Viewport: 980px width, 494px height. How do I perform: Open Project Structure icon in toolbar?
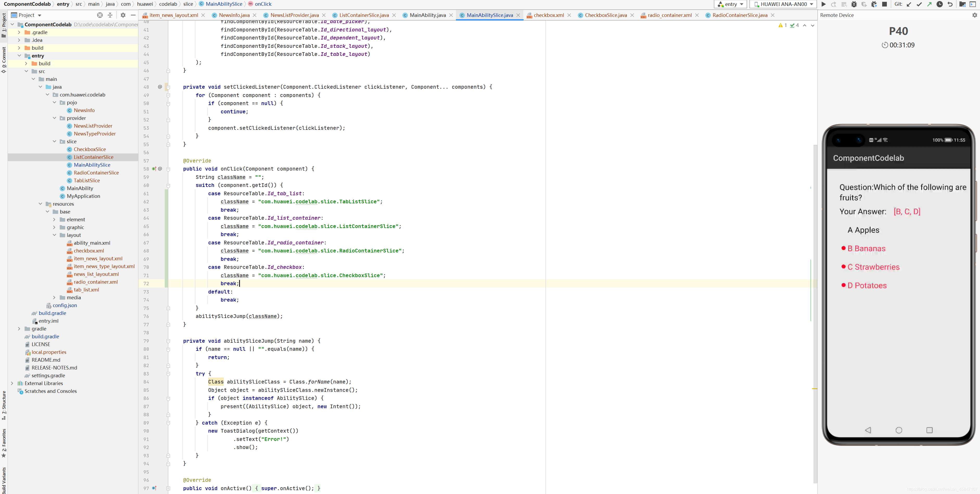[x=963, y=4]
